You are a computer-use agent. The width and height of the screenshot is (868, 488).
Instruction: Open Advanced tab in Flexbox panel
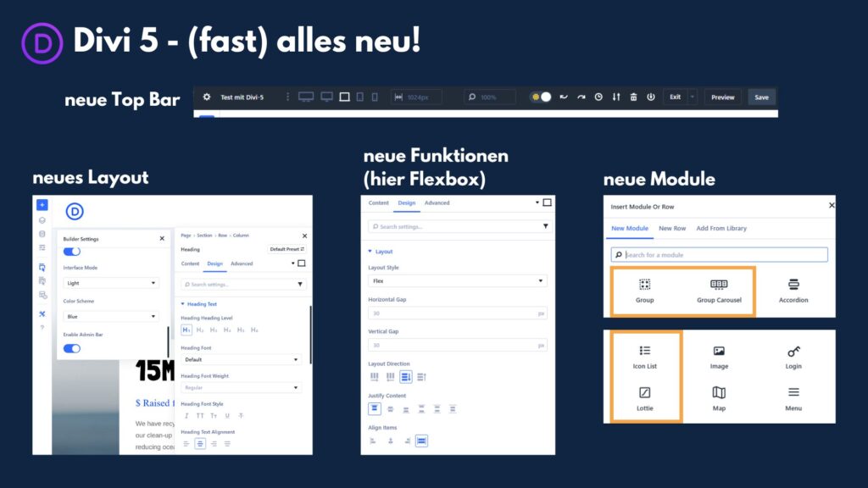[x=437, y=203]
